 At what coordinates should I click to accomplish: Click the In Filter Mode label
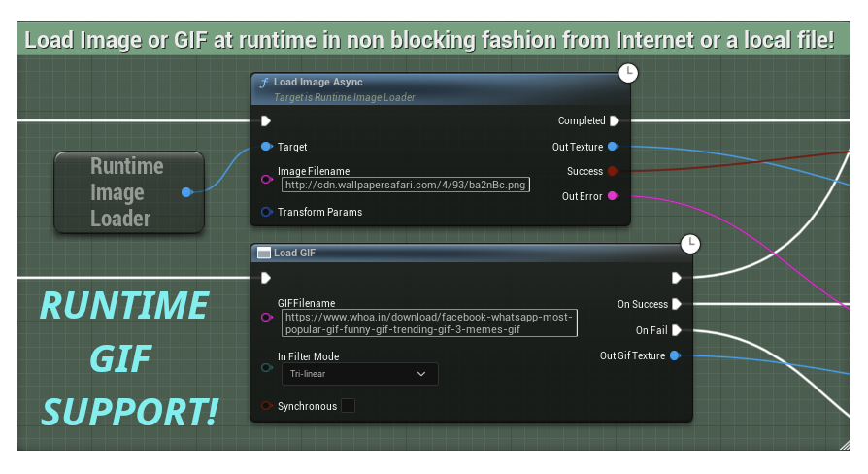[309, 356]
